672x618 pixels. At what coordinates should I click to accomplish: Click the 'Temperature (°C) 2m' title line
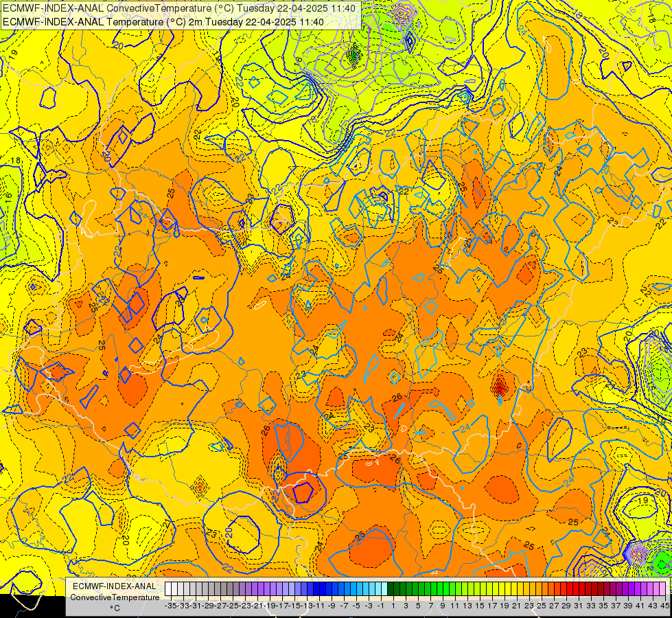click(x=163, y=22)
